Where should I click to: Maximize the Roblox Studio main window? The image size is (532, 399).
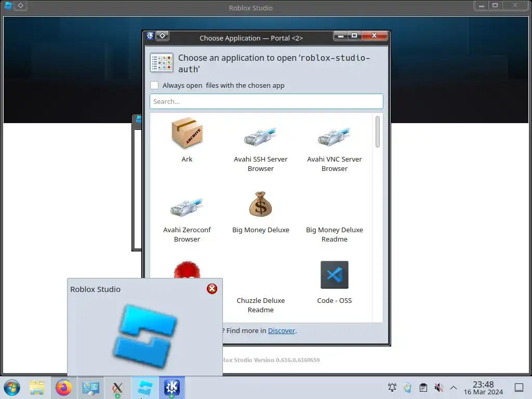(495, 5)
